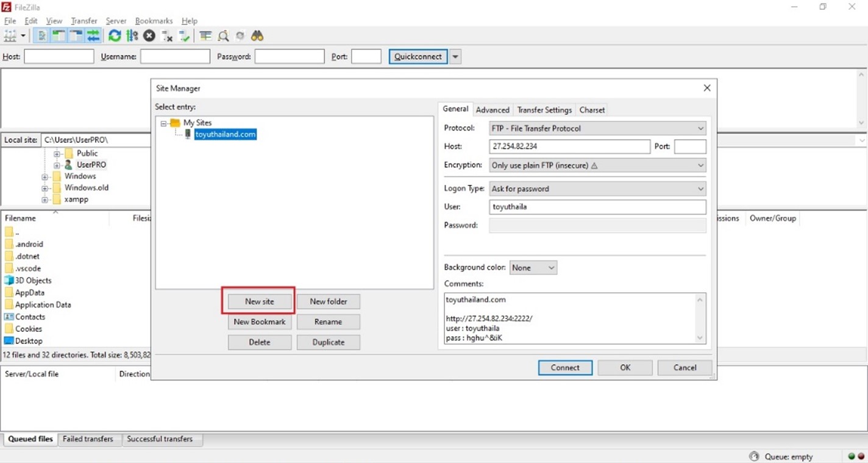Click the Quickconnect button

(x=418, y=57)
